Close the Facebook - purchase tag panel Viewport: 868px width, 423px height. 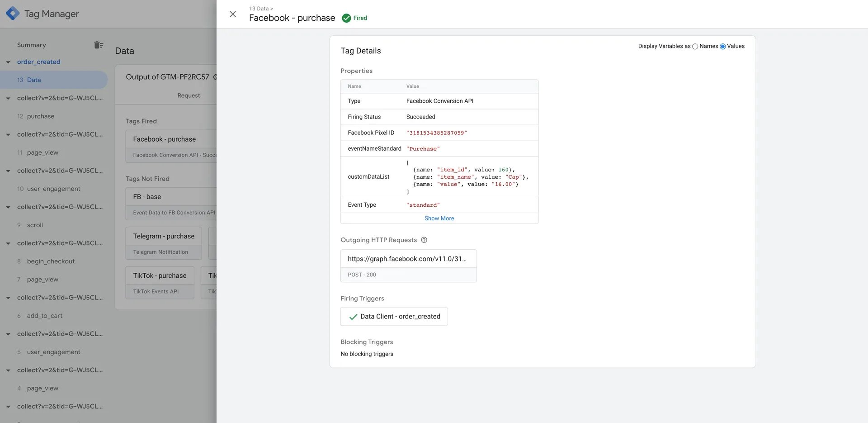pyautogui.click(x=233, y=14)
